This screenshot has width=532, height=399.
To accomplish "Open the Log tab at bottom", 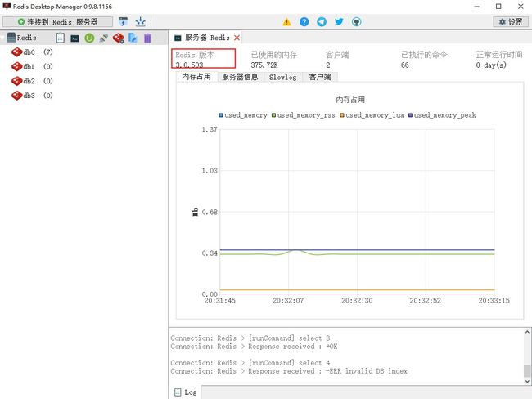I will 185,392.
